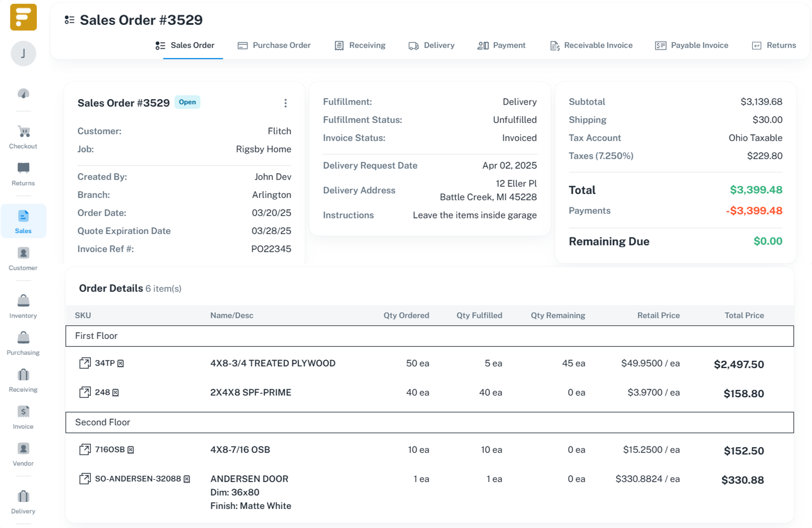The height and width of the screenshot is (528, 812).
Task: Open the three-dot menu on order card
Action: click(285, 103)
